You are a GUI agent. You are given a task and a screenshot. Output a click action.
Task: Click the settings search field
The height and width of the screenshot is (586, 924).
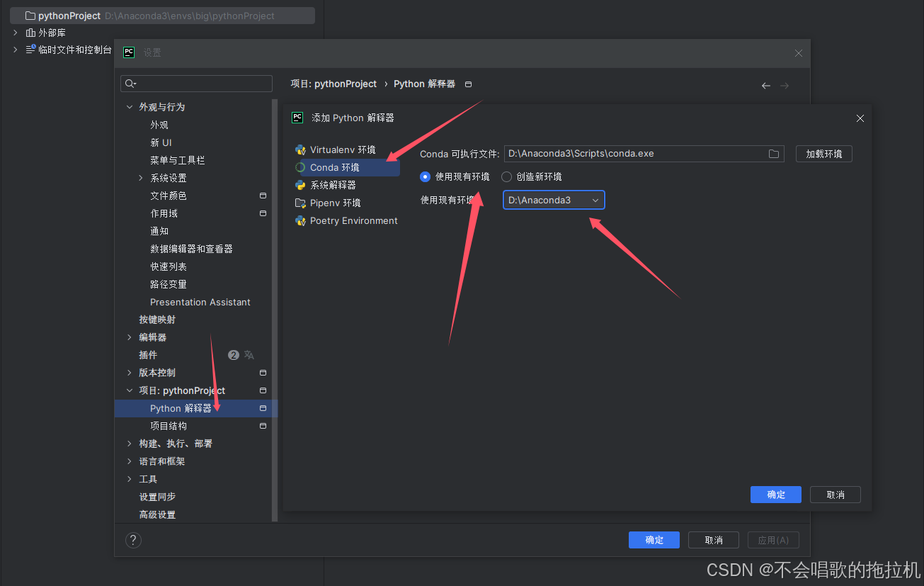tap(196, 84)
